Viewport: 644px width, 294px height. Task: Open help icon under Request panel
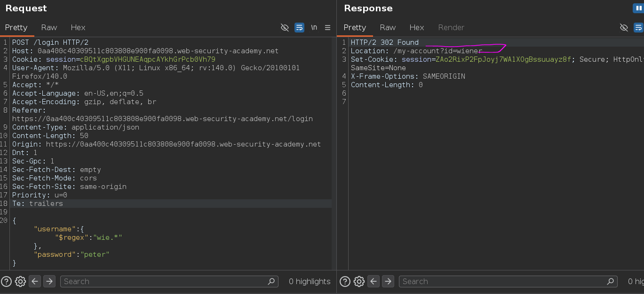tap(6, 281)
